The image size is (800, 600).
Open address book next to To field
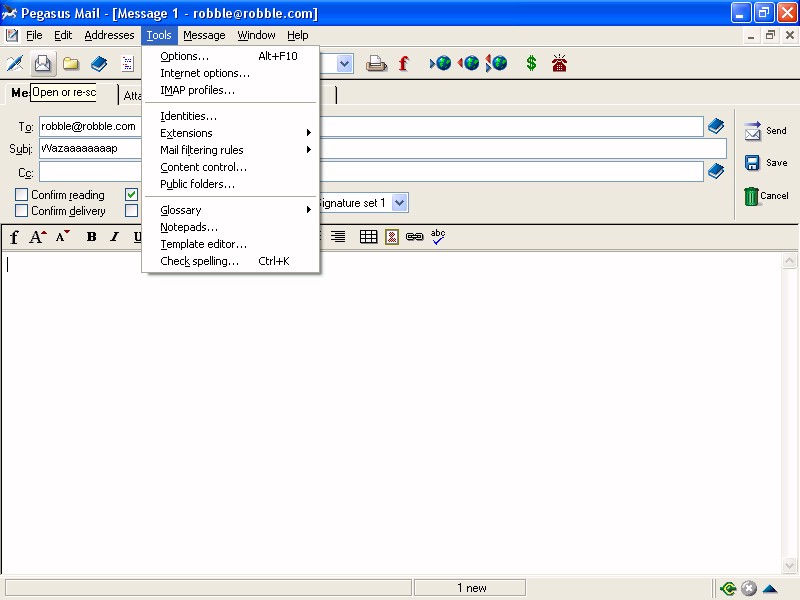(716, 126)
